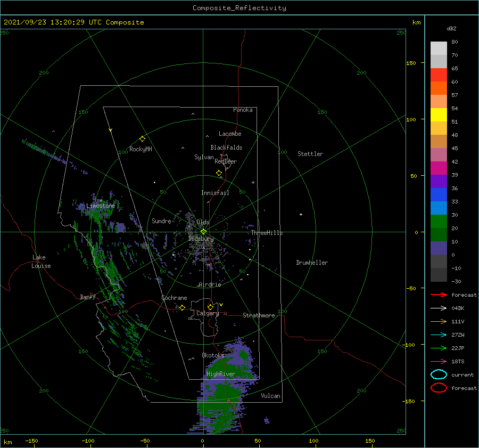
Task: Click the Sundre label
Action: click(x=161, y=221)
